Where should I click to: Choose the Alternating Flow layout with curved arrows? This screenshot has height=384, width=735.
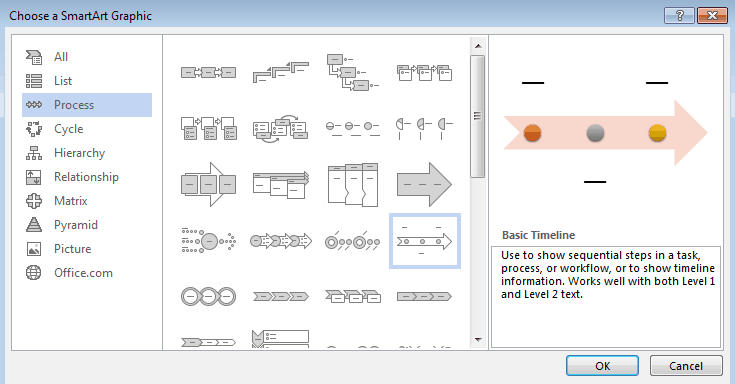[281, 128]
